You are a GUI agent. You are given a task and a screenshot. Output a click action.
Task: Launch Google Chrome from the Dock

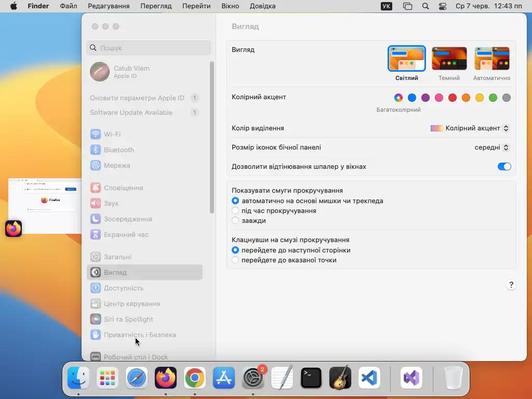point(195,378)
